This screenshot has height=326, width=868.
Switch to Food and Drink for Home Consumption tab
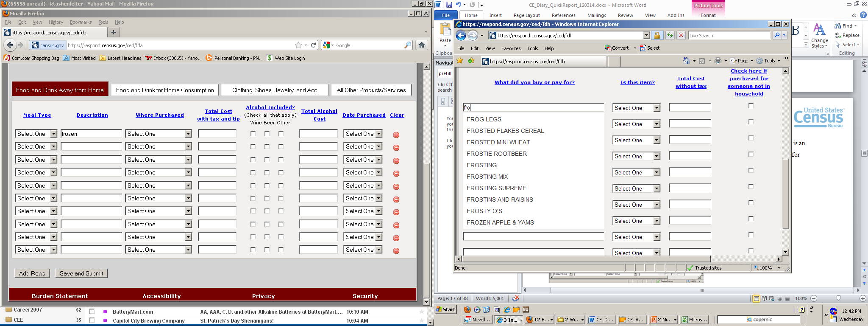coord(165,90)
